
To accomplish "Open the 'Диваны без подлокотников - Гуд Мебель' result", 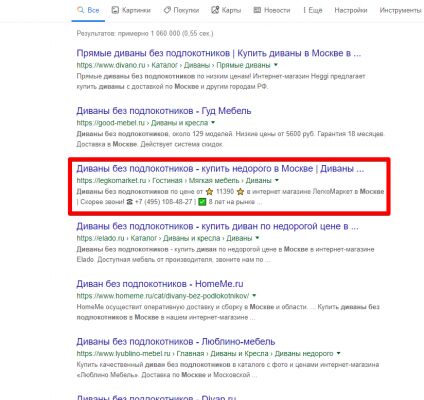I will coord(164,111).
